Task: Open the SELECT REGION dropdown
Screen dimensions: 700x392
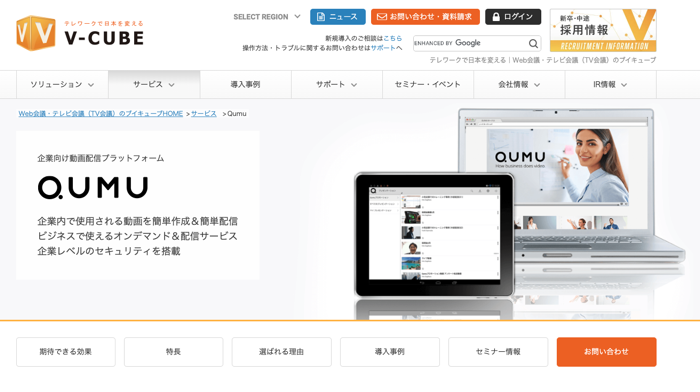Action: click(x=267, y=17)
